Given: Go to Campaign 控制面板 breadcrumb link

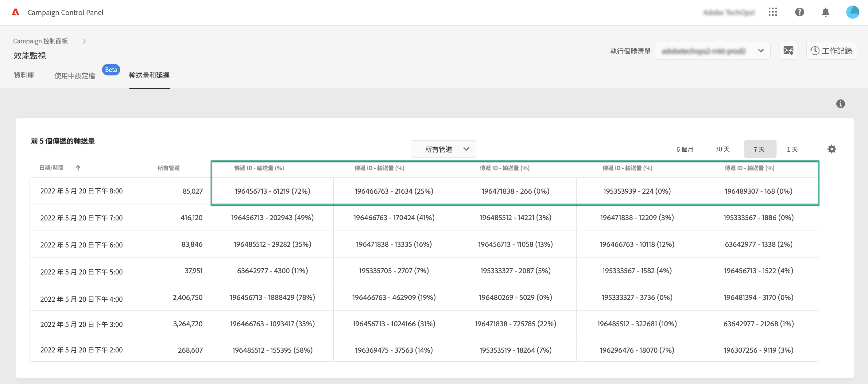Looking at the screenshot, I should click(x=41, y=41).
